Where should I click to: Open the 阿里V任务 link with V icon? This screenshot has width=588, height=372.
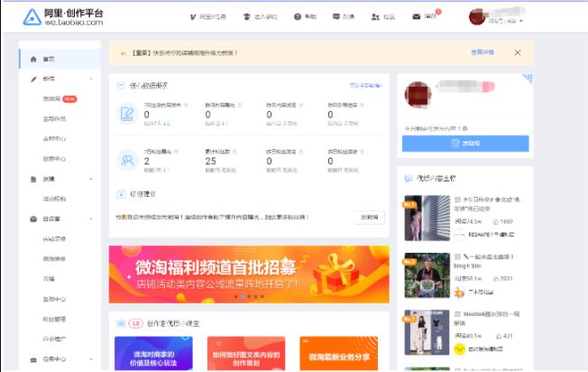click(x=207, y=17)
